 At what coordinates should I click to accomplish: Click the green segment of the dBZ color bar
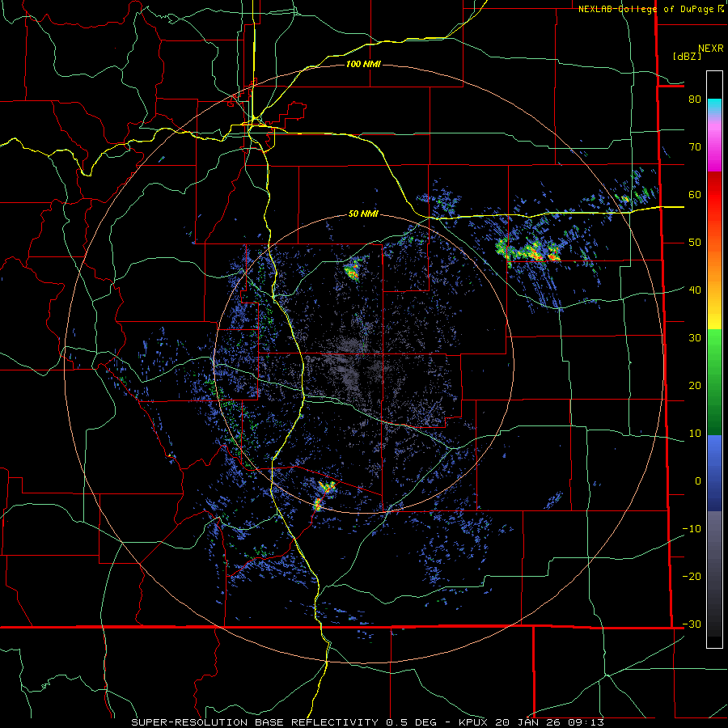click(x=714, y=382)
